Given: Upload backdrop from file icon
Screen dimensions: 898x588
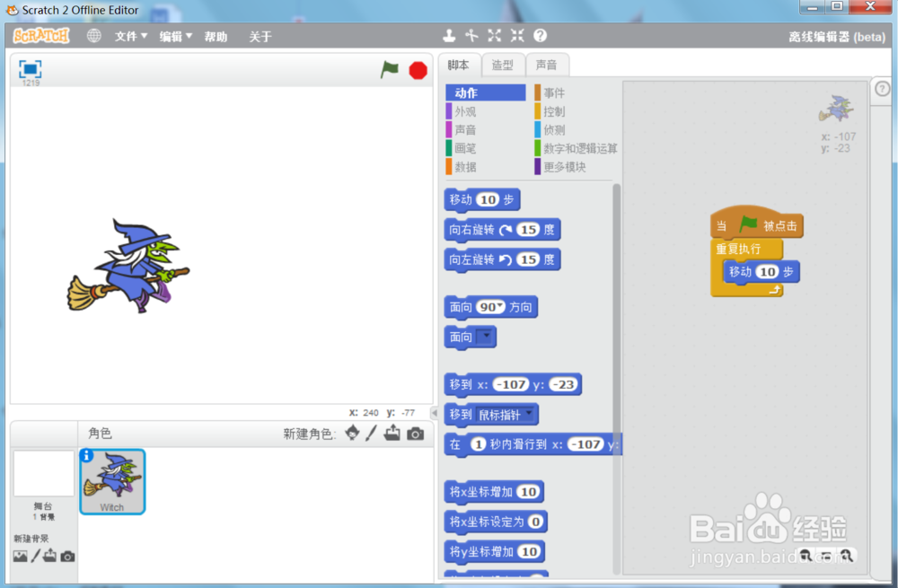Looking at the screenshot, I should point(49,556).
